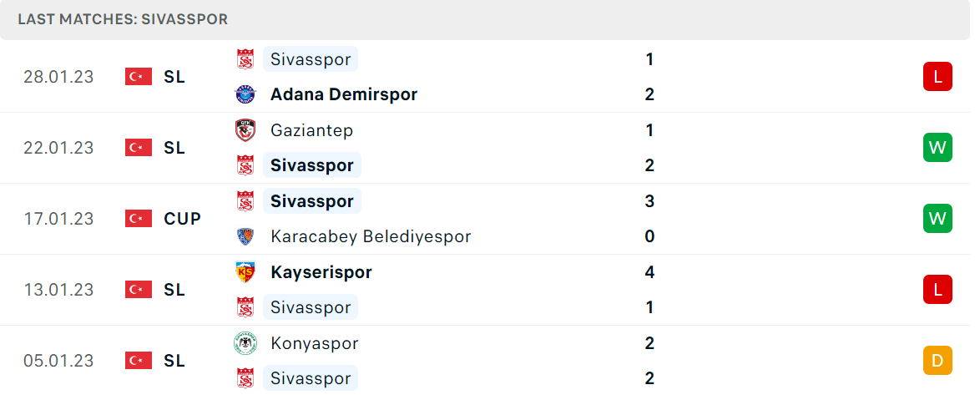Click the green W badge for 17.01.23
Viewport: 980px width, 395px height.
point(937,219)
